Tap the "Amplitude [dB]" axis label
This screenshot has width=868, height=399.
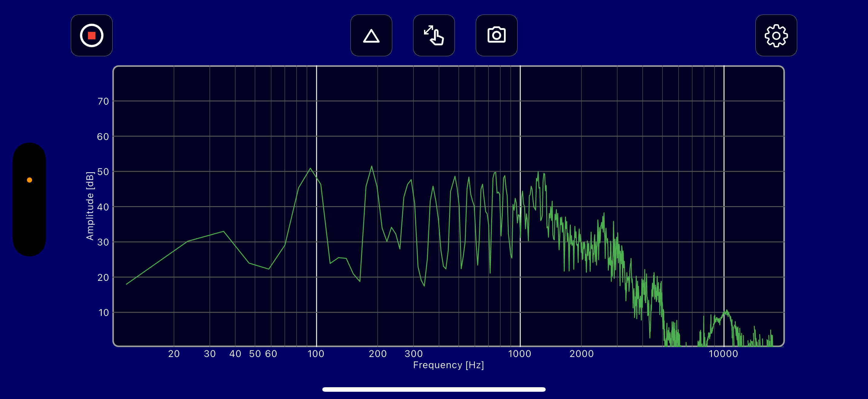tap(90, 206)
